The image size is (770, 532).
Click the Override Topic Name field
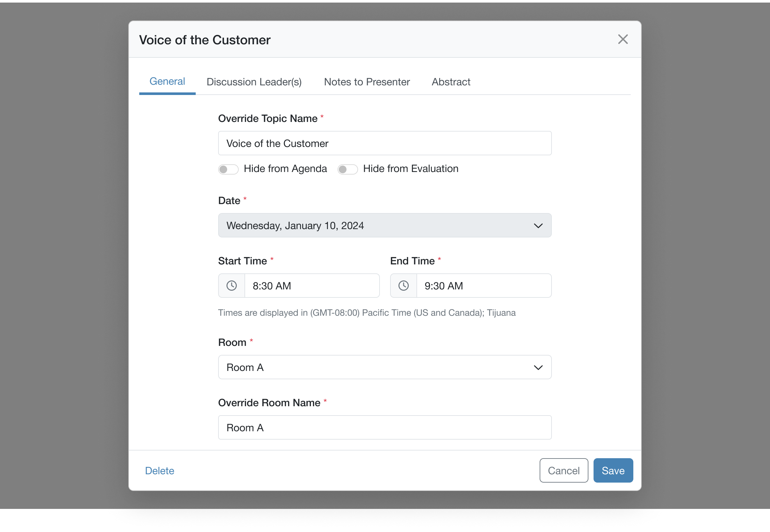click(385, 143)
